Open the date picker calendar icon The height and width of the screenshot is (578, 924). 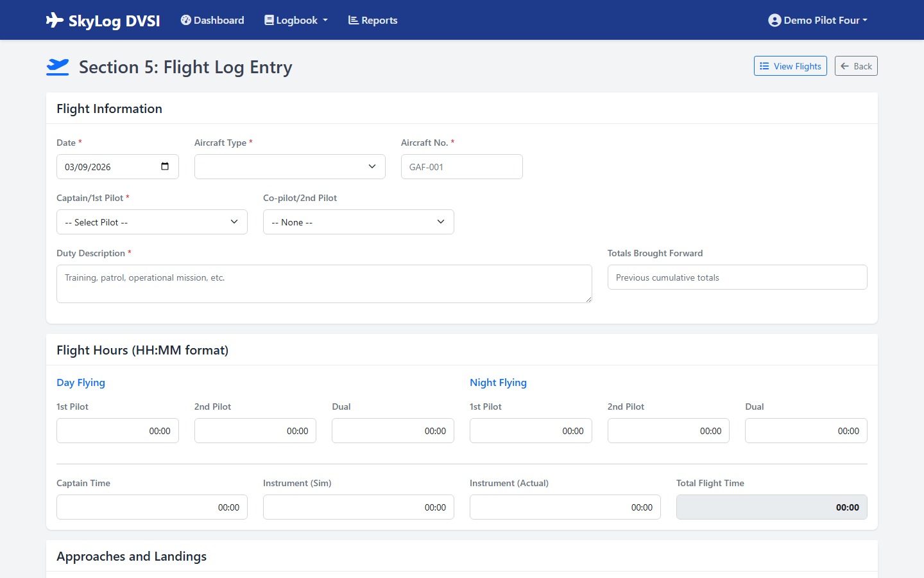click(x=165, y=166)
